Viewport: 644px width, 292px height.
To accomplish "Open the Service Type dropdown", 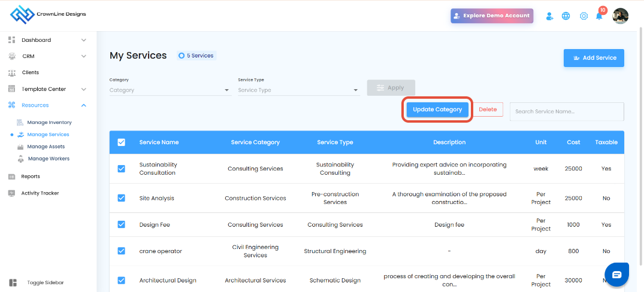I will tap(298, 90).
